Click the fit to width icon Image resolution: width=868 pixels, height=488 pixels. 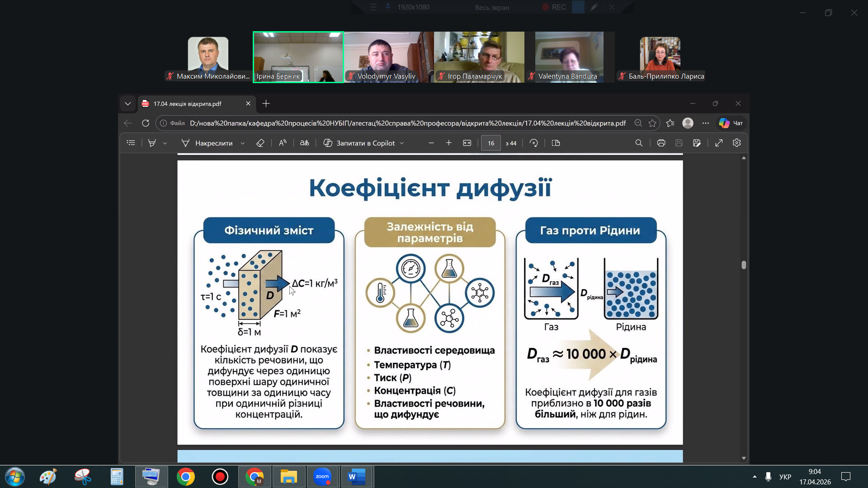[467, 143]
